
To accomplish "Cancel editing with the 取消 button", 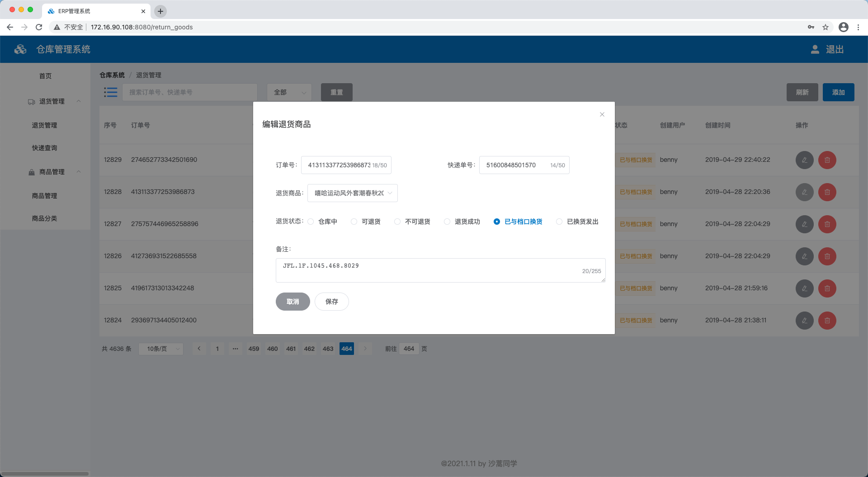I will pos(293,302).
